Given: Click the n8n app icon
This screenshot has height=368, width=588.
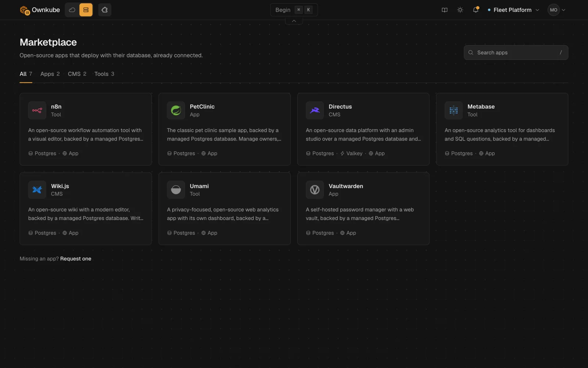Looking at the screenshot, I should tap(37, 110).
